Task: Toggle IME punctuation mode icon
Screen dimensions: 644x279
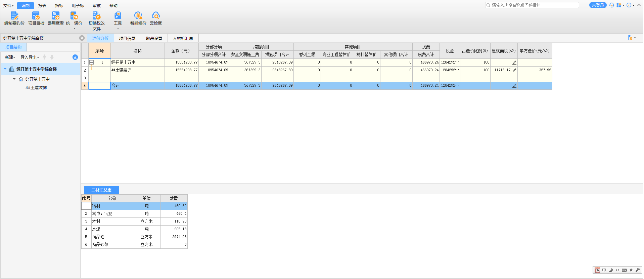Action: 617,270
